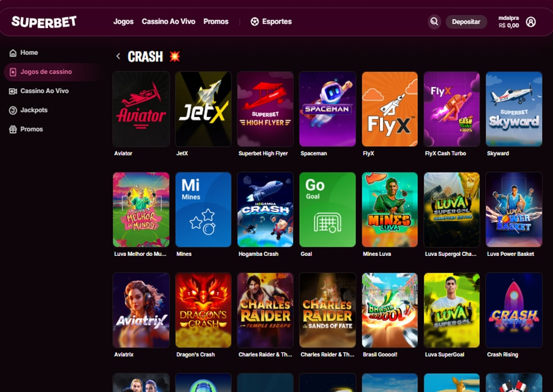Play Spaceman from the game grid
The width and height of the screenshot is (553, 392).
tap(327, 108)
